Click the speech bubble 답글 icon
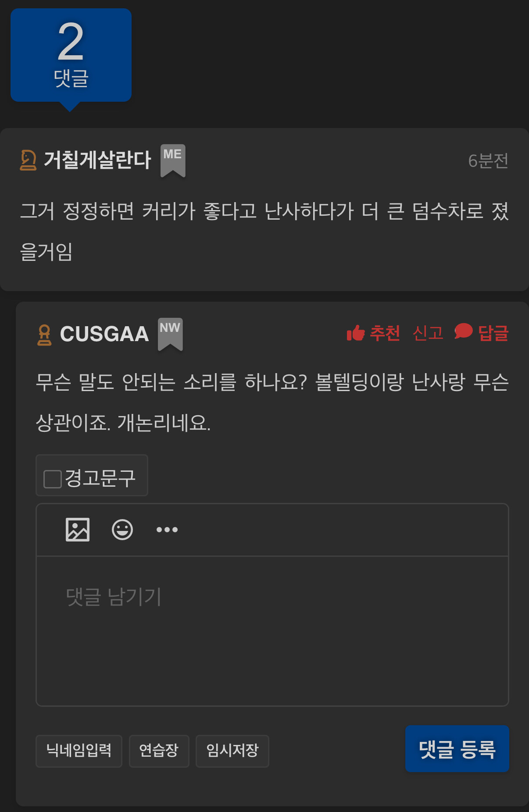This screenshot has height=812, width=529. tap(464, 331)
